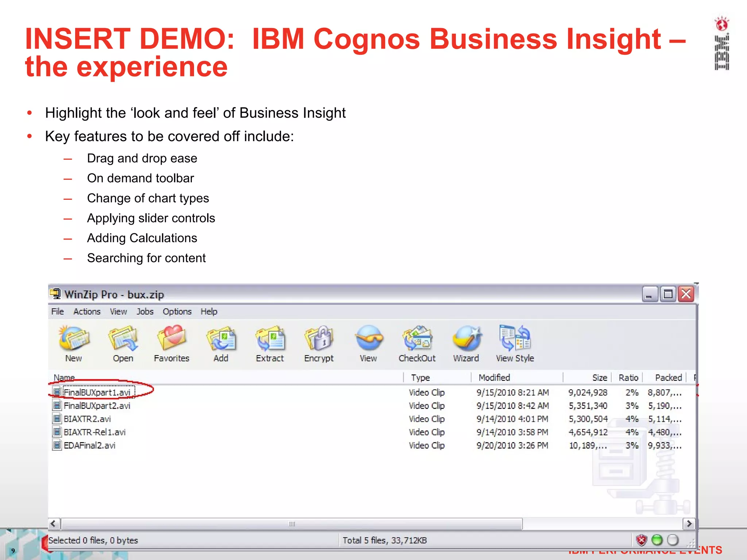
Task: Click the Total 5 files status text
Action: tap(384, 540)
